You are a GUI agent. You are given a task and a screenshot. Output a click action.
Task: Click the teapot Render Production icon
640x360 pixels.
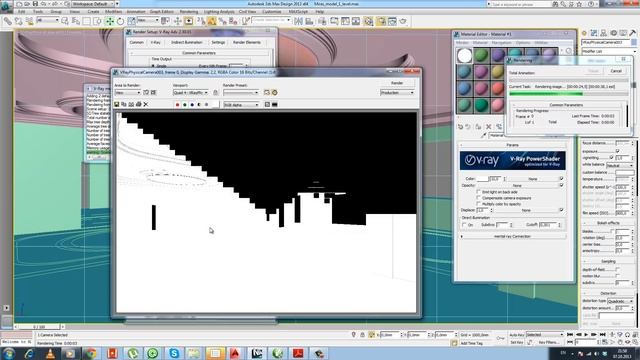pyautogui.click(x=403, y=21)
